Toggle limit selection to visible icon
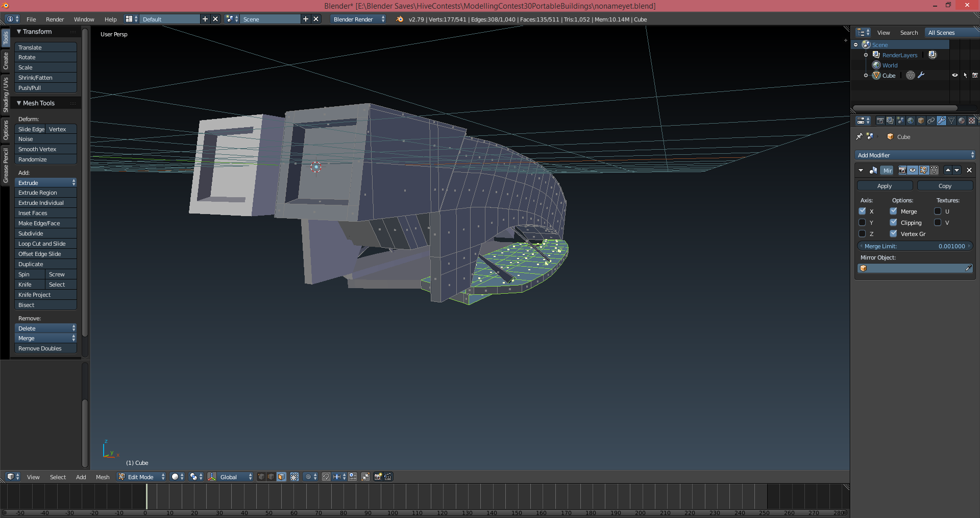Image resolution: width=980 pixels, height=518 pixels. (x=295, y=477)
